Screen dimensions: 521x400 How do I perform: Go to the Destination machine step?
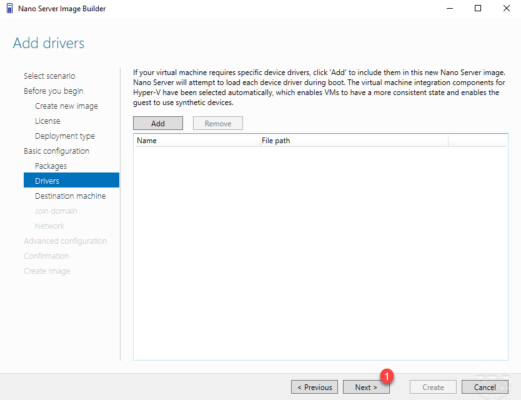tap(70, 196)
